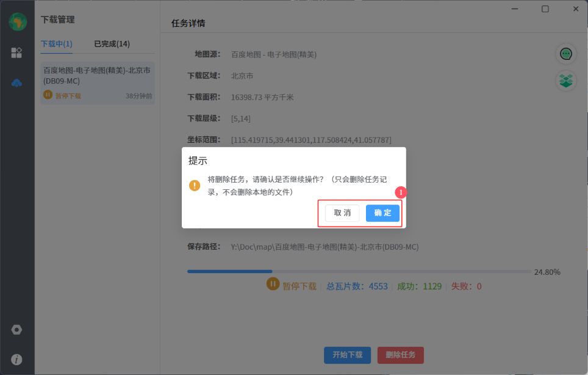Open the apps grid sidebar icon

click(17, 53)
